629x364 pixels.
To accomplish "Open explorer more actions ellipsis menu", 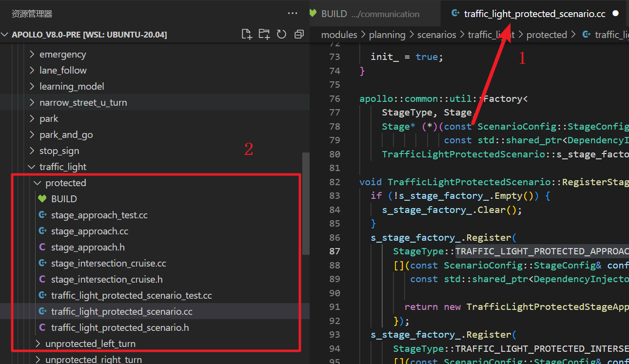I will pos(292,14).
